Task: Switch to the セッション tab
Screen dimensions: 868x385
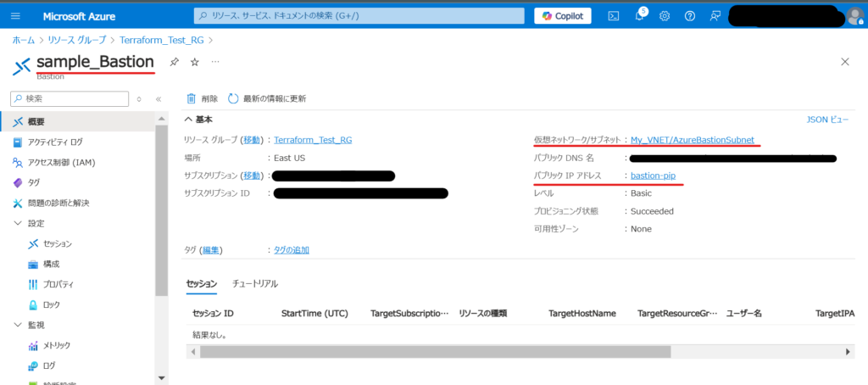Action: (202, 283)
